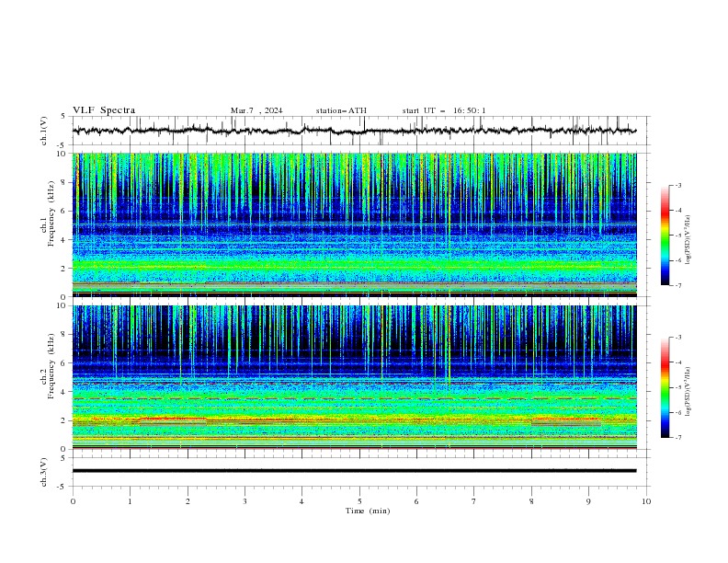Click the '-7' label on the ch.2 colorbar
This screenshot has width=728, height=563.
[677, 438]
